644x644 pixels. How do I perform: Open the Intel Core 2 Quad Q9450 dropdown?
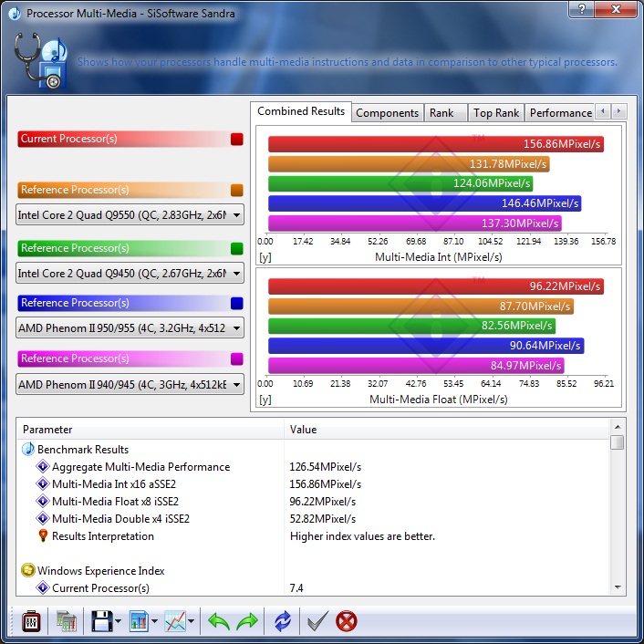click(130, 273)
